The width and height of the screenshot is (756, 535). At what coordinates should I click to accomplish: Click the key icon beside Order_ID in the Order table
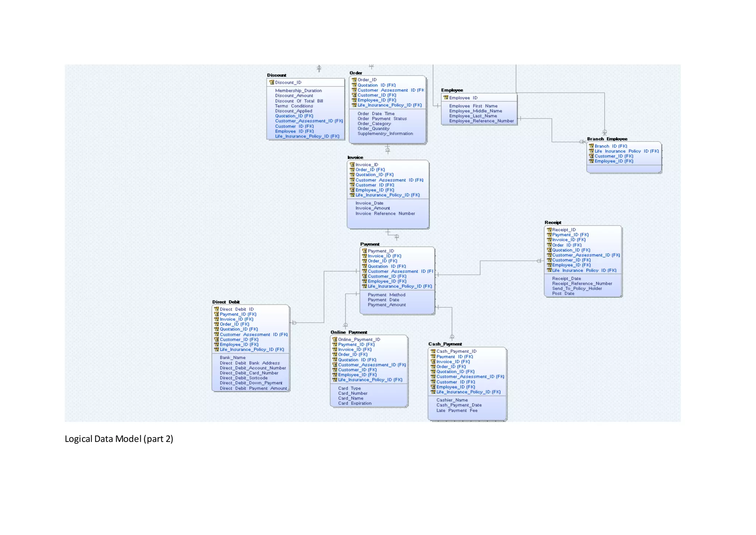354,79
